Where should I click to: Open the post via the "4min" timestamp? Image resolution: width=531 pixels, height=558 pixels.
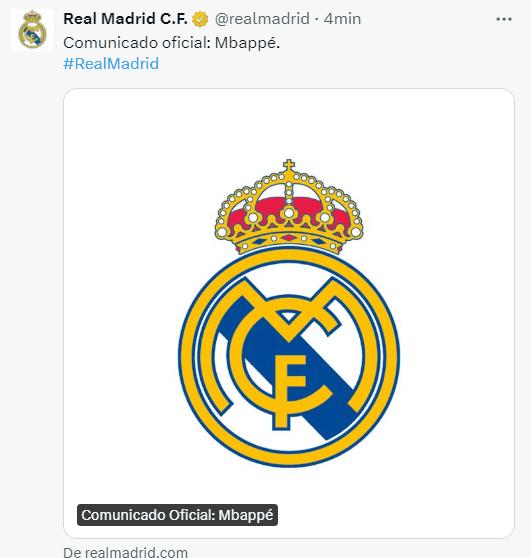tap(342, 19)
